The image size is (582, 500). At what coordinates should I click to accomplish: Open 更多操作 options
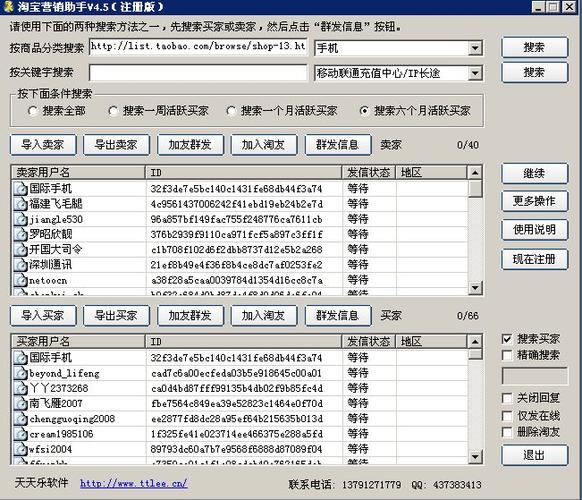pyautogui.click(x=534, y=201)
